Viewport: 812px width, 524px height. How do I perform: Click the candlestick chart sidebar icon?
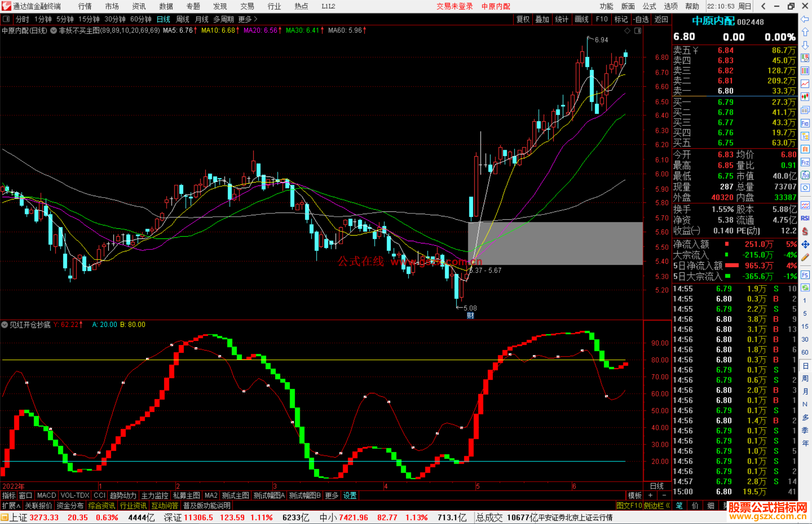click(x=804, y=97)
